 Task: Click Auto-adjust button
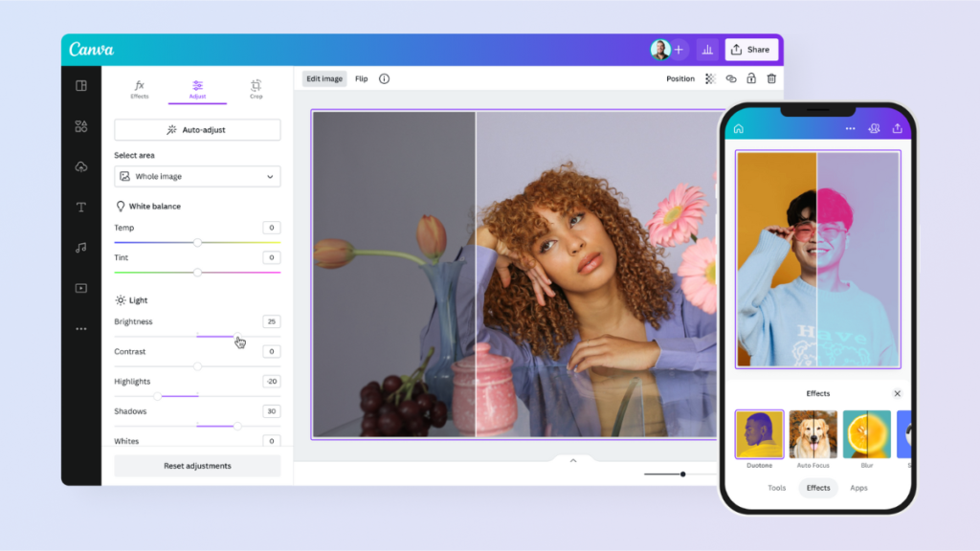pos(197,129)
